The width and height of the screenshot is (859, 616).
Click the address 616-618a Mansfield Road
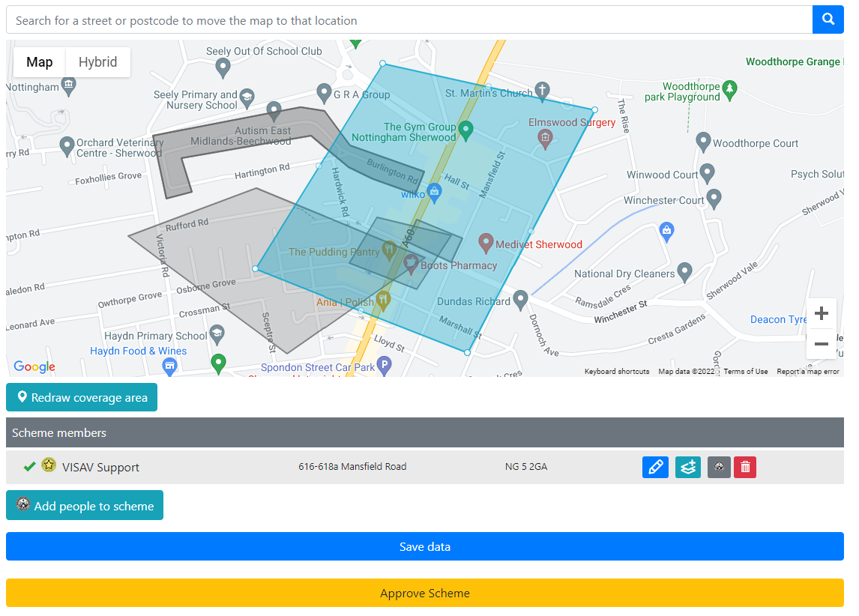click(x=352, y=467)
